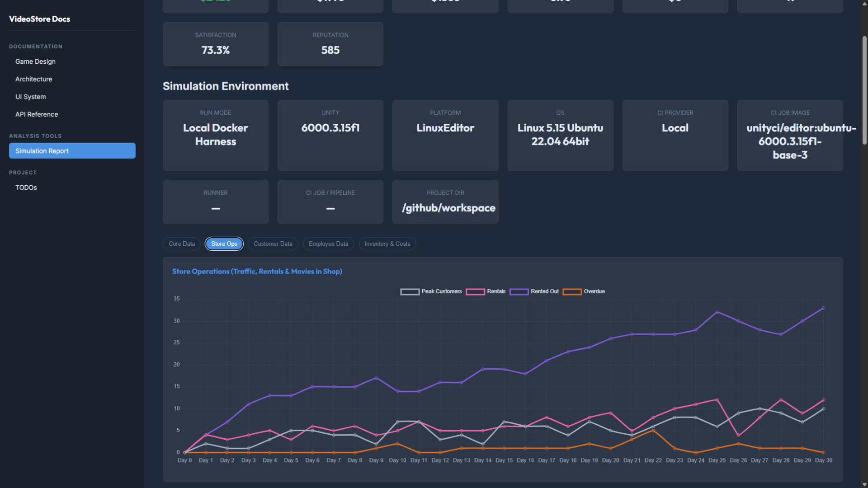
Task: Click the Reputation 585 card
Action: tap(330, 44)
